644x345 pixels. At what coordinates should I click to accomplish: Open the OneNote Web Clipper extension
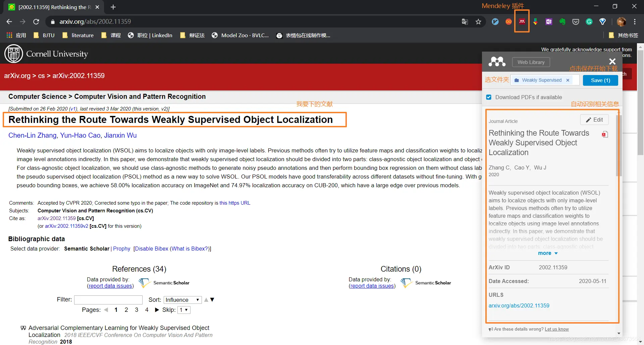pos(549,22)
